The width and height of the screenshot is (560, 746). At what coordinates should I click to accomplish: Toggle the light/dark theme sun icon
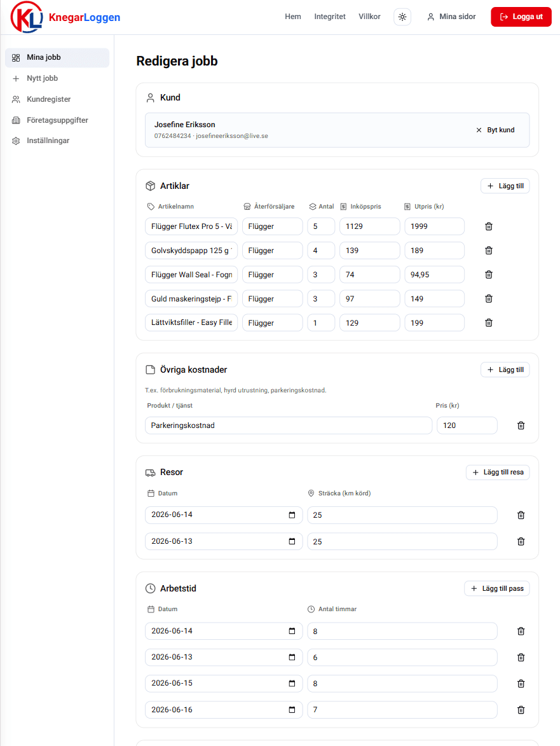(x=402, y=17)
